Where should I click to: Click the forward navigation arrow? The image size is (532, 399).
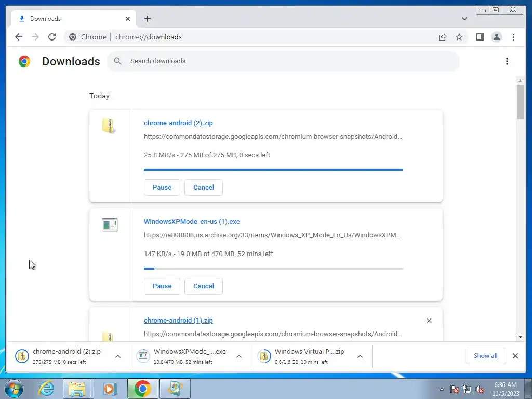pyautogui.click(x=35, y=37)
